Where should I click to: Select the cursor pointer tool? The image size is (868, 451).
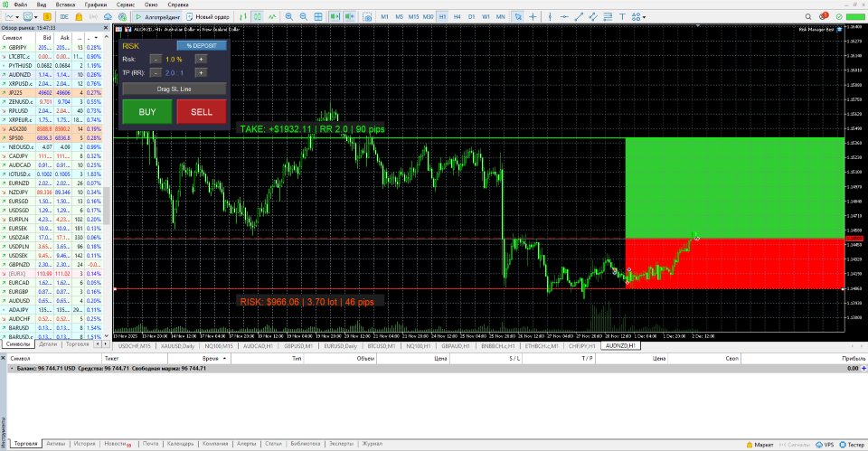click(x=518, y=16)
